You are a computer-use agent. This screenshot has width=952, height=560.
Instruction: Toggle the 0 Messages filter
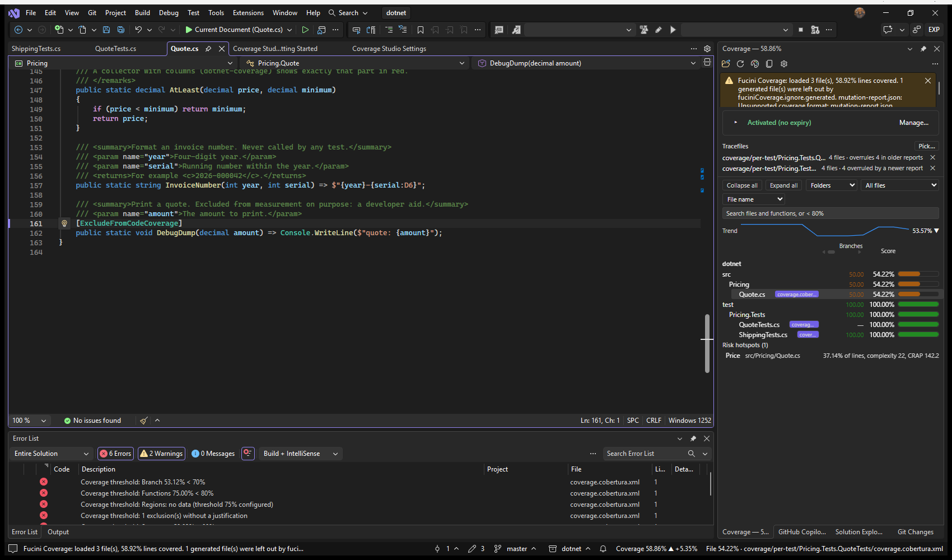[x=213, y=454]
